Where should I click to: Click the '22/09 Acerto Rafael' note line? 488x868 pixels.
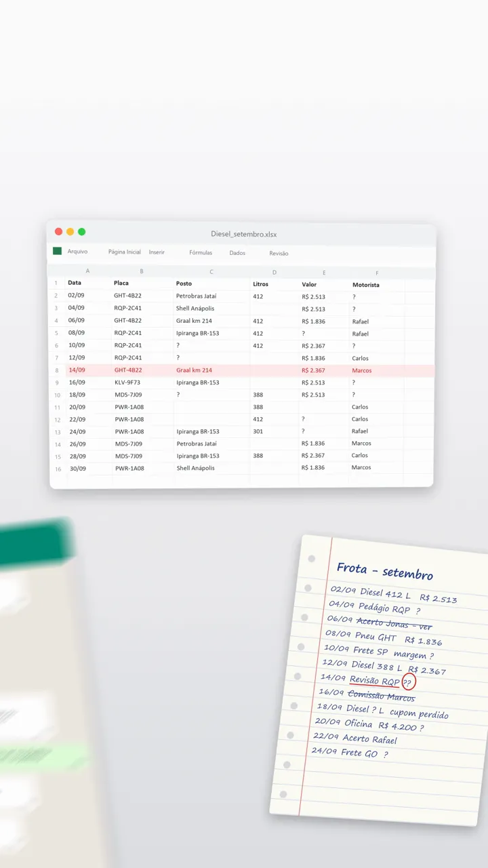(355, 738)
